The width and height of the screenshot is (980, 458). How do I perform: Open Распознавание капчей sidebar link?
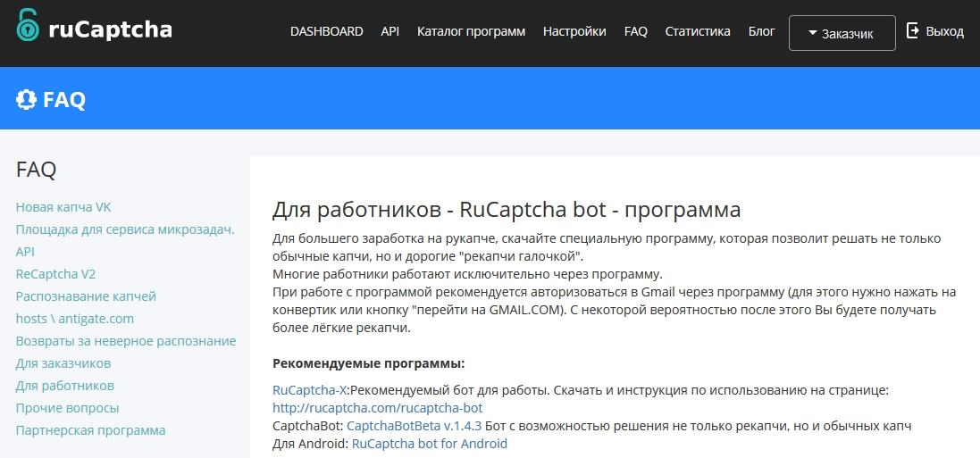coord(86,296)
